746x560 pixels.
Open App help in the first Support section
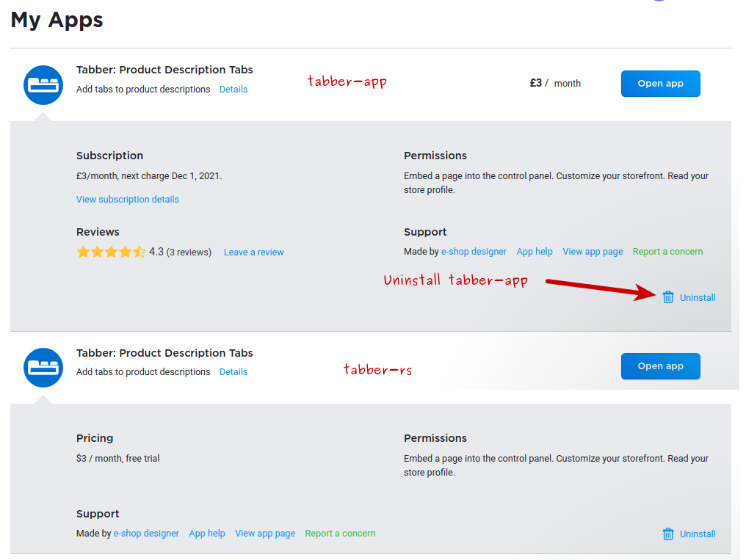click(535, 252)
